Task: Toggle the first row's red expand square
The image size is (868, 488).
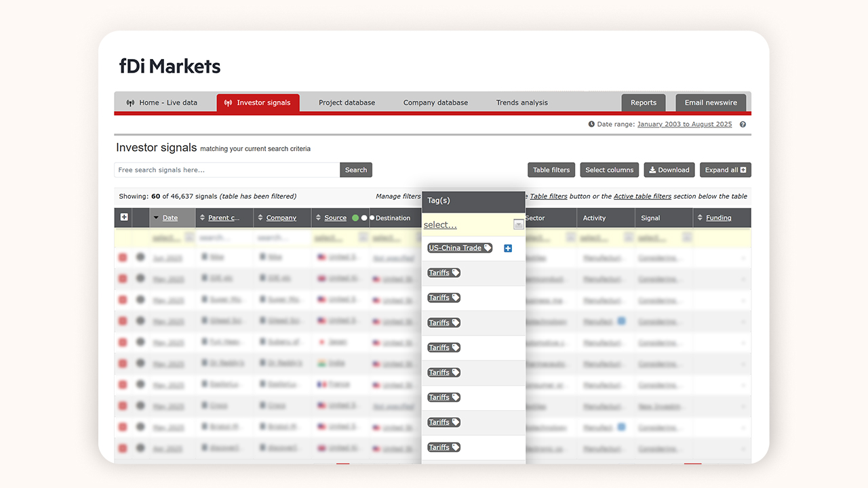Action: tap(123, 258)
